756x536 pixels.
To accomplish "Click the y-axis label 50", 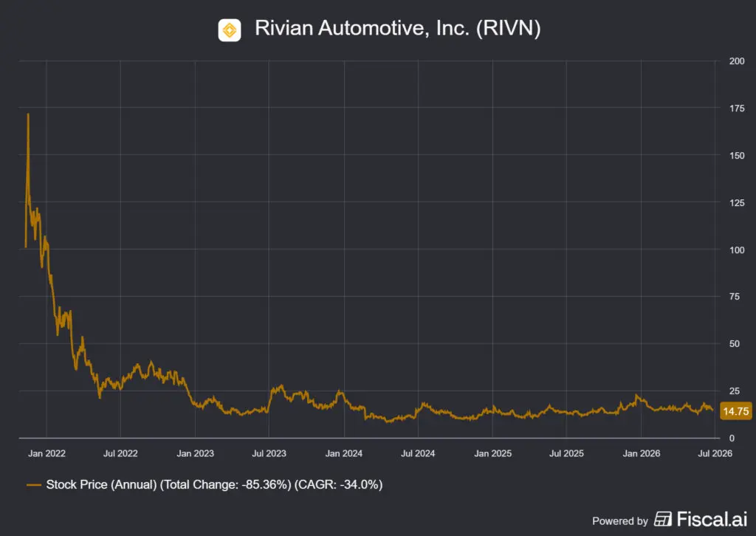I will [x=735, y=344].
